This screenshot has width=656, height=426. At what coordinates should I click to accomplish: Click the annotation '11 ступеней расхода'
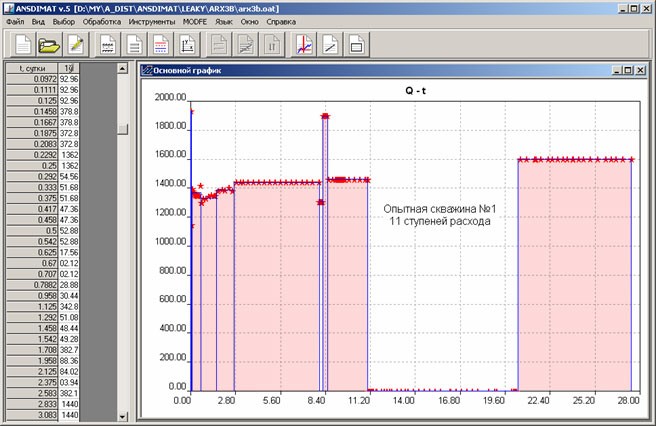[440, 221]
